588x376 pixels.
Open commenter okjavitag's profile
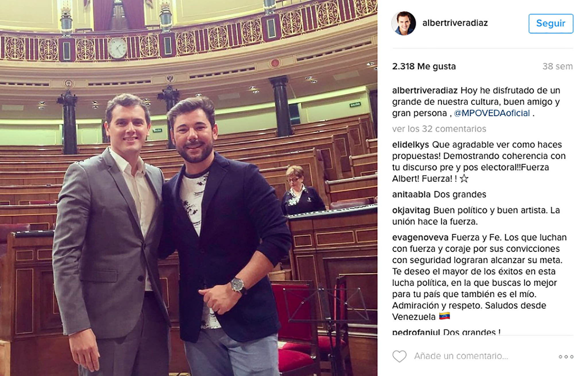tap(411, 210)
